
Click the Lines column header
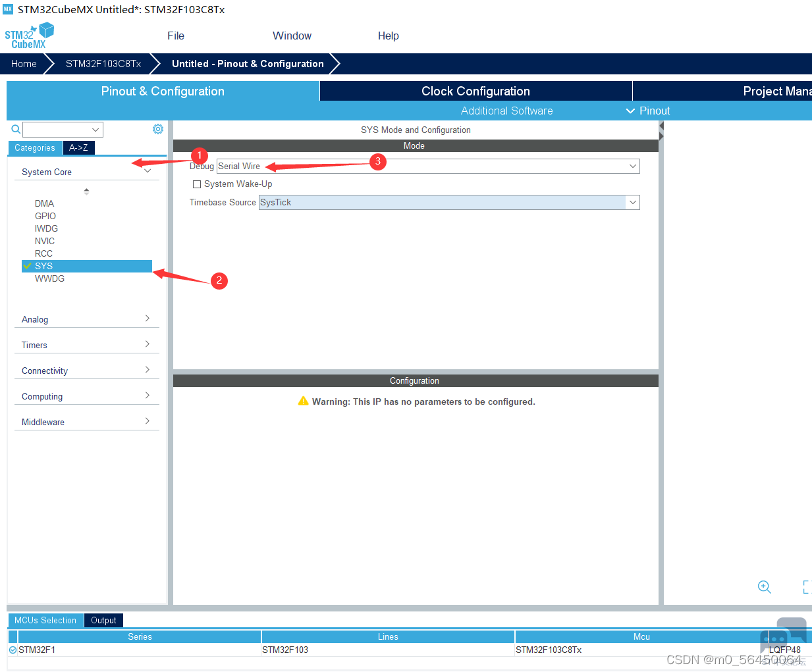tap(388, 636)
